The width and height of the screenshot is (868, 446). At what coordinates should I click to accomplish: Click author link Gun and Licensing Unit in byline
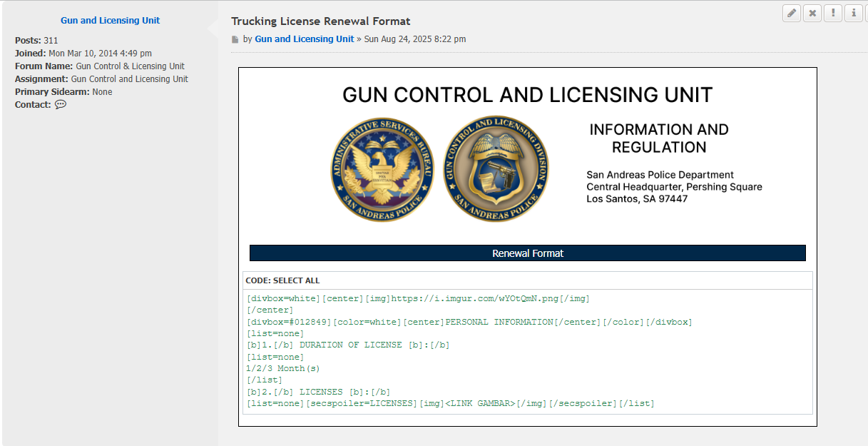pyautogui.click(x=305, y=39)
